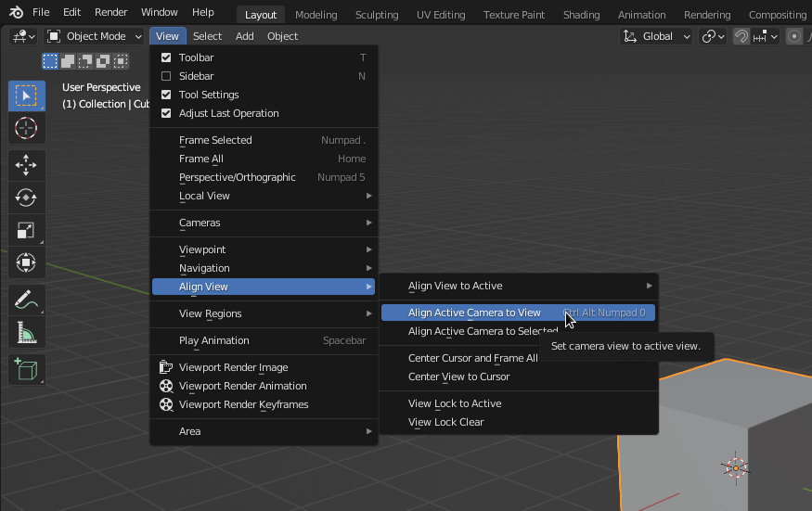
Task: Choose Center View to Cursor
Action: point(458,377)
